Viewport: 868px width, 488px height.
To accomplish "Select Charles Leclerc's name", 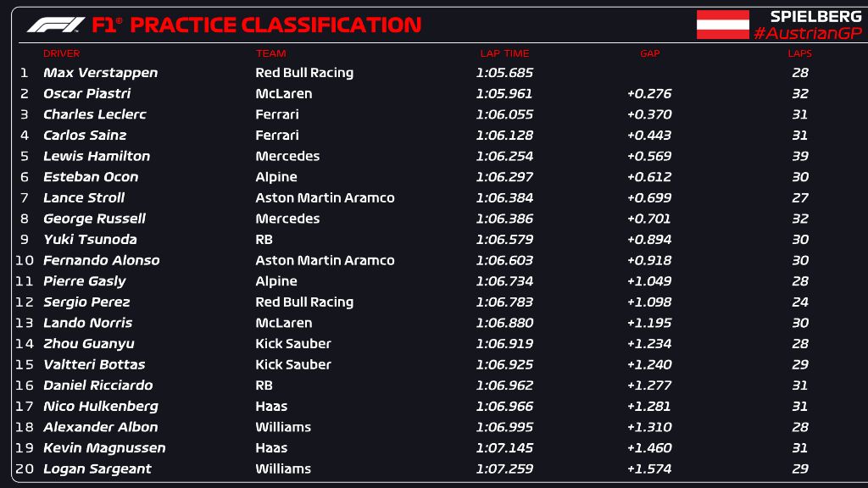I will point(94,114).
